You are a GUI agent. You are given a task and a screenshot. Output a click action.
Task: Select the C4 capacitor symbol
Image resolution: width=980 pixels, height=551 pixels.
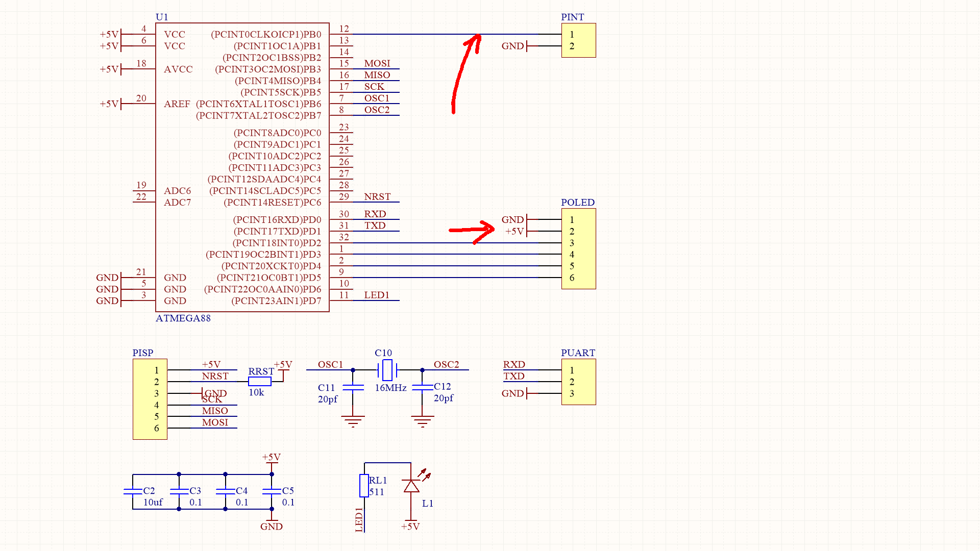225,491
